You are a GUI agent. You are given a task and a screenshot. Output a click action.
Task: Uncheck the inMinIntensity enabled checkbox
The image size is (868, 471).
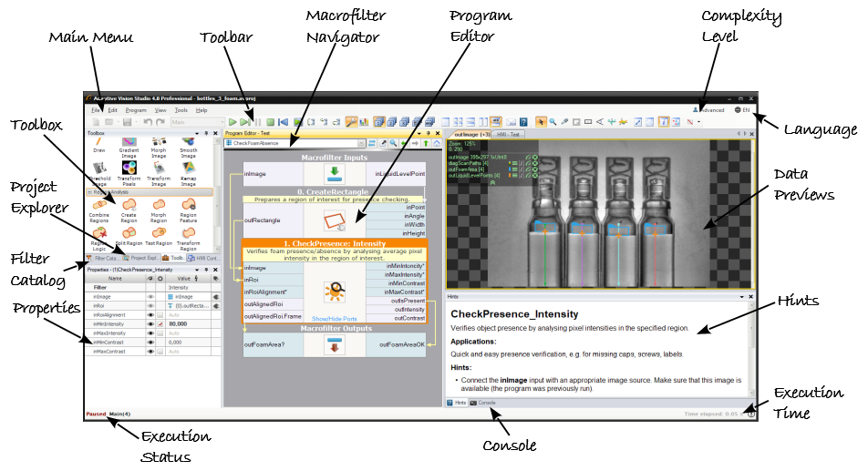coord(160,323)
